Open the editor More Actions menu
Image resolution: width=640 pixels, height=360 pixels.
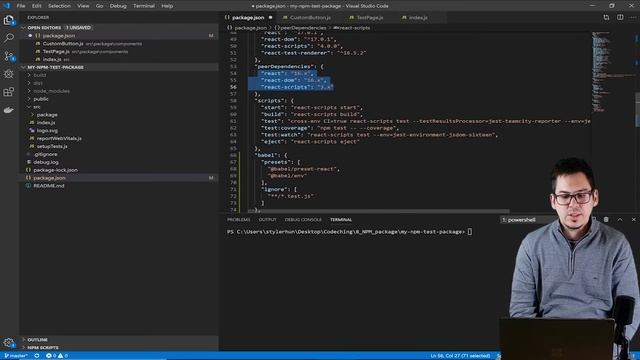click(633, 18)
